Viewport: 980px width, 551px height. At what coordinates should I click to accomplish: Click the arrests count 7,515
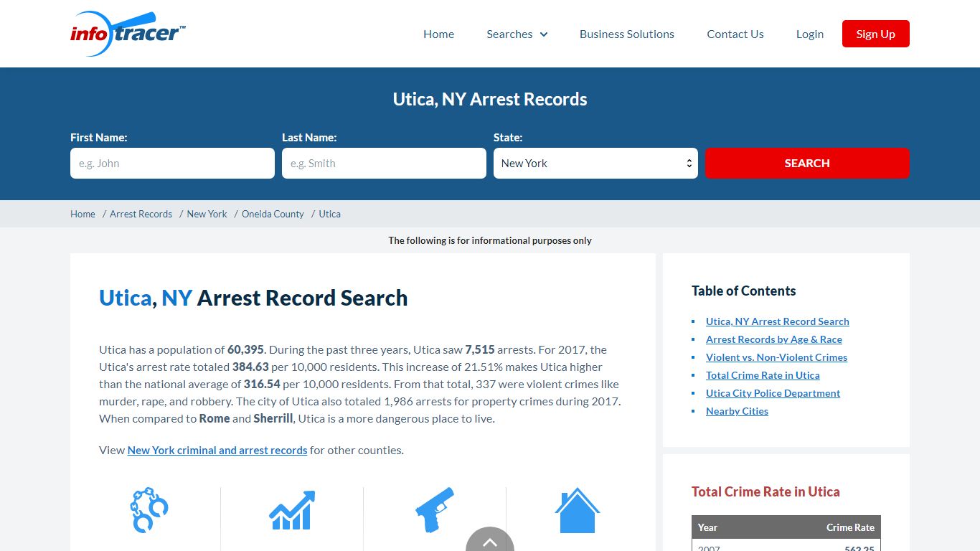(480, 349)
